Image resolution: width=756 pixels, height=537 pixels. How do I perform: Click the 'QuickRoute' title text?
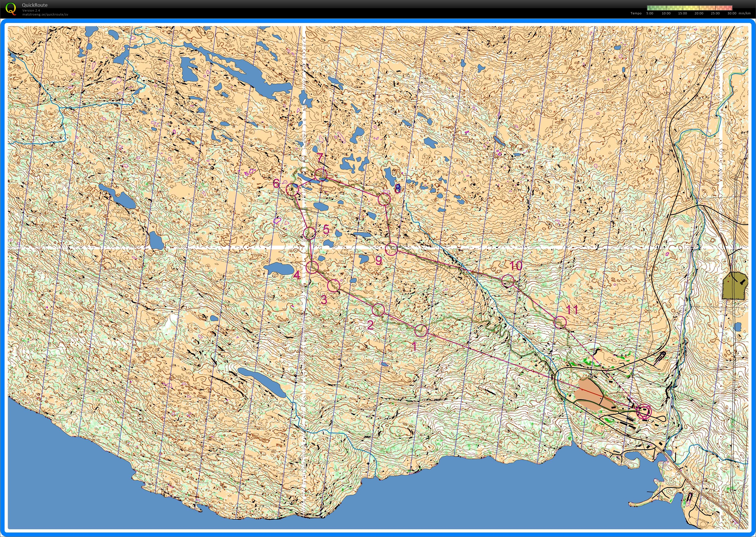coord(35,5)
